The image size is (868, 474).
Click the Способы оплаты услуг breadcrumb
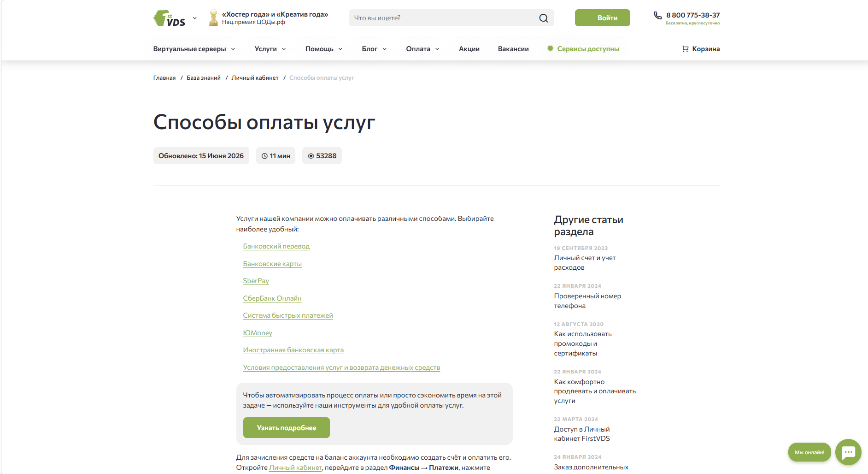pyautogui.click(x=322, y=78)
